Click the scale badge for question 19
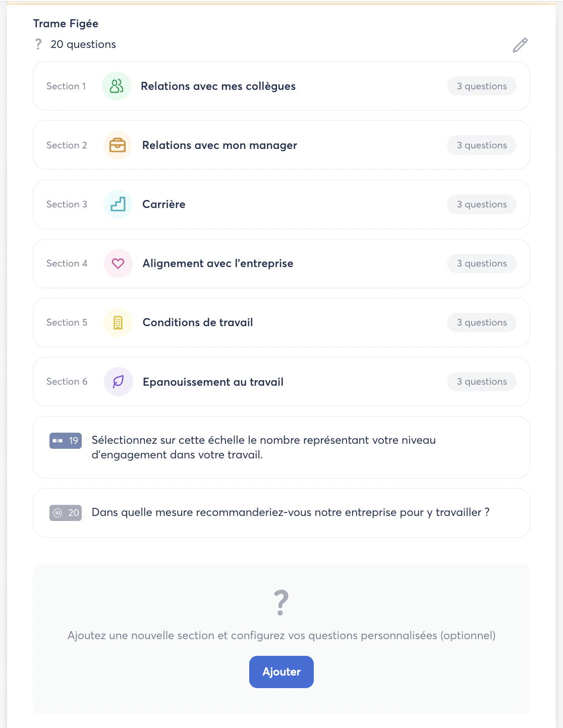This screenshot has height=728, width=563. [66, 441]
